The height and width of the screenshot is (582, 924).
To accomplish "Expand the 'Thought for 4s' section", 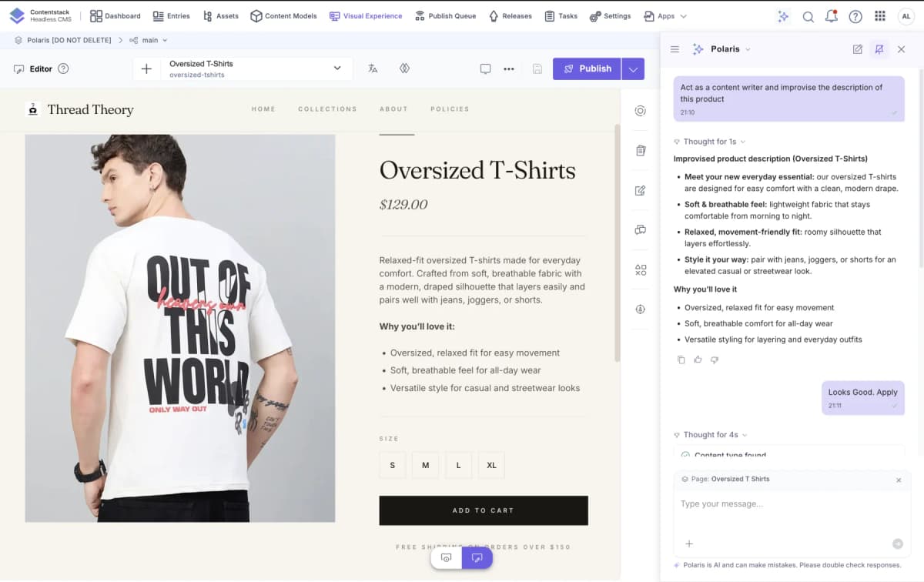I will (709, 435).
